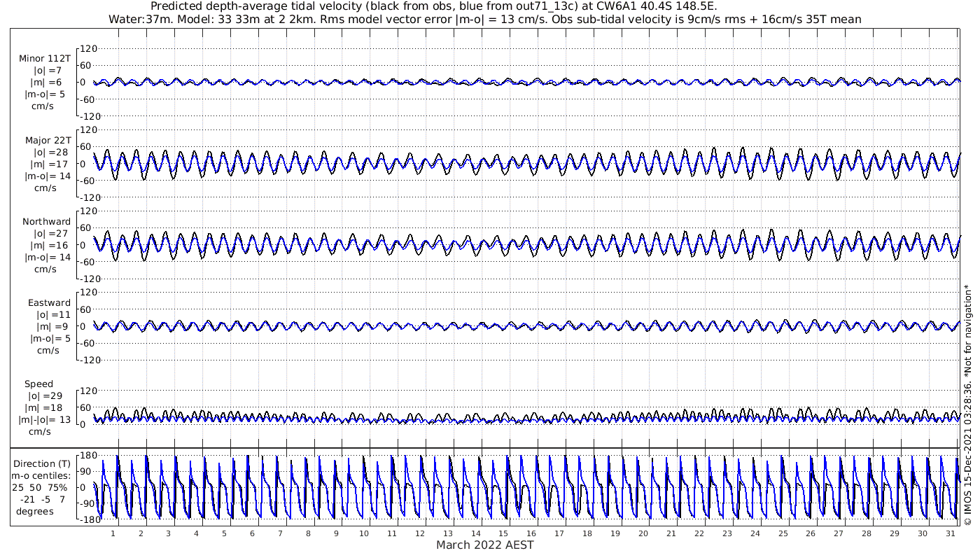The image size is (980, 560).
Task: Click day '1' on the date axis
Action: tap(113, 533)
